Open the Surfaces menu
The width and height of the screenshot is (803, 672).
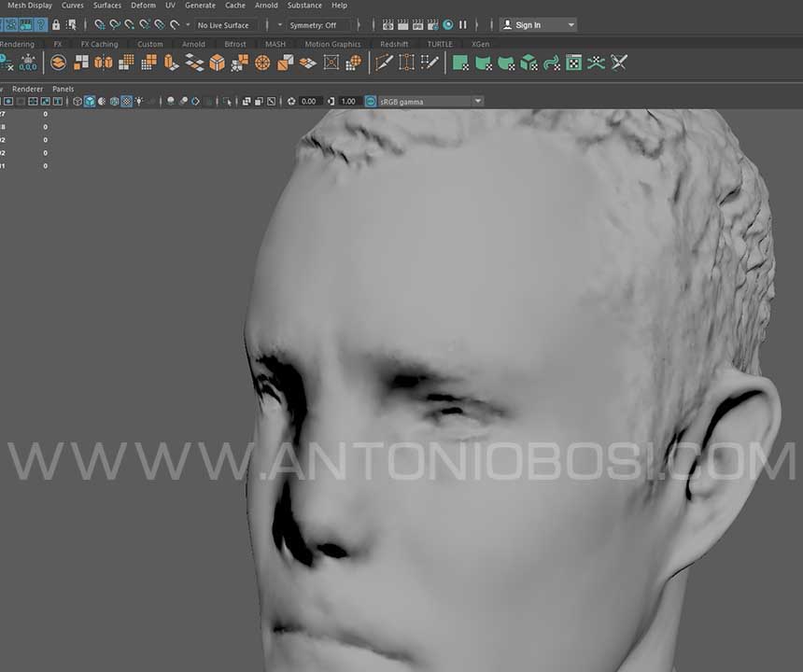[107, 5]
